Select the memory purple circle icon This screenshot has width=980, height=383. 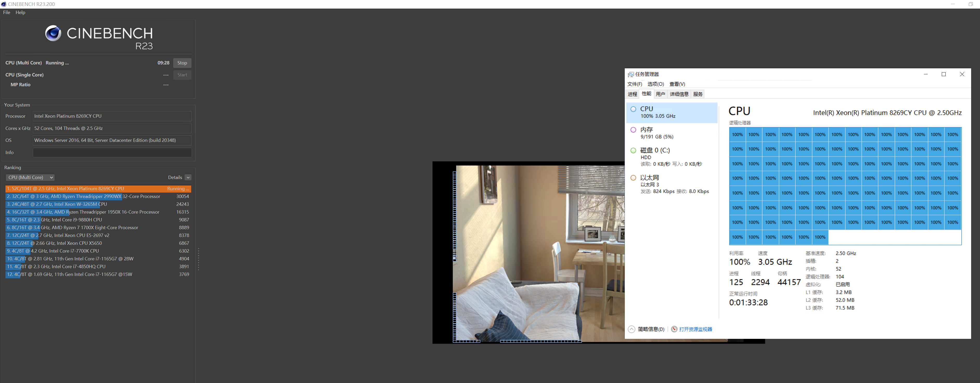[633, 130]
